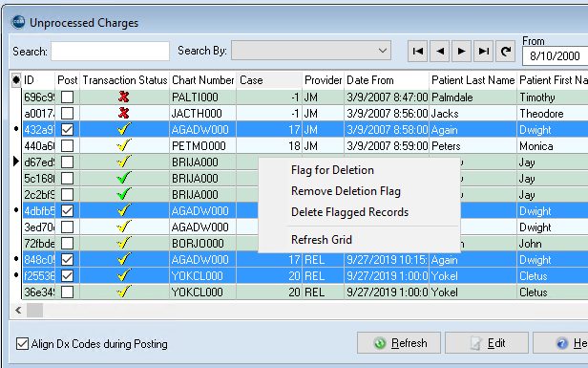This screenshot has width=588, height=368.
Task: Uncheck Post box for row 4dbfb
Action: [67, 210]
